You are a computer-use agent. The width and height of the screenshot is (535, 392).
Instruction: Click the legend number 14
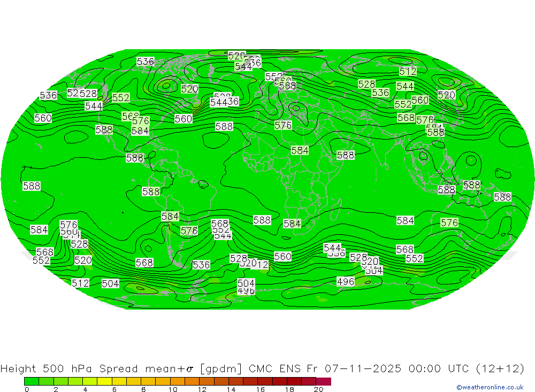click(231, 389)
